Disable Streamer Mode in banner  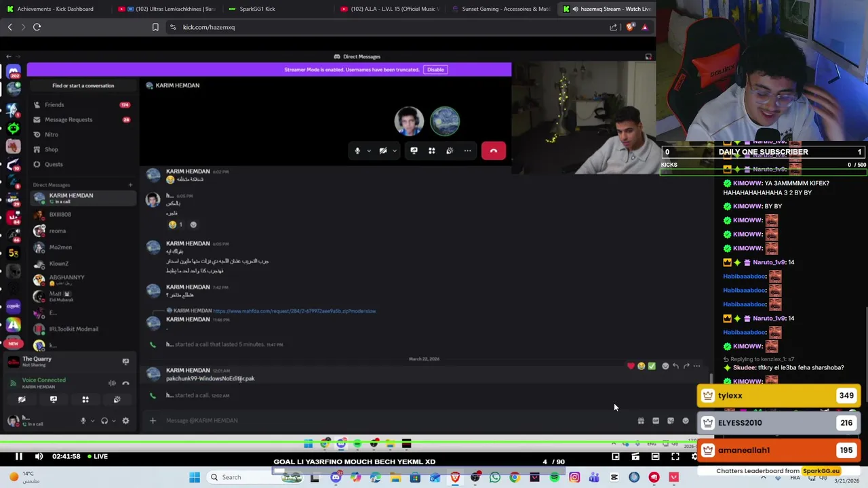pos(435,69)
